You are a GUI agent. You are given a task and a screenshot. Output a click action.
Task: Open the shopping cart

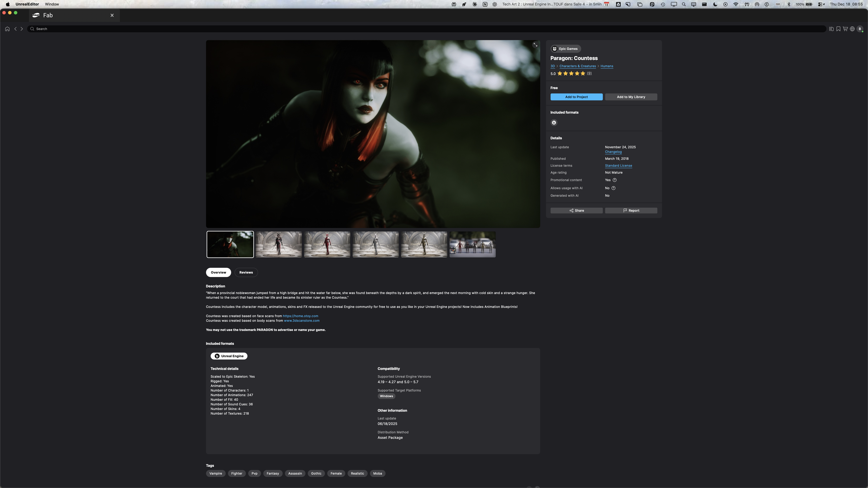pyautogui.click(x=845, y=29)
